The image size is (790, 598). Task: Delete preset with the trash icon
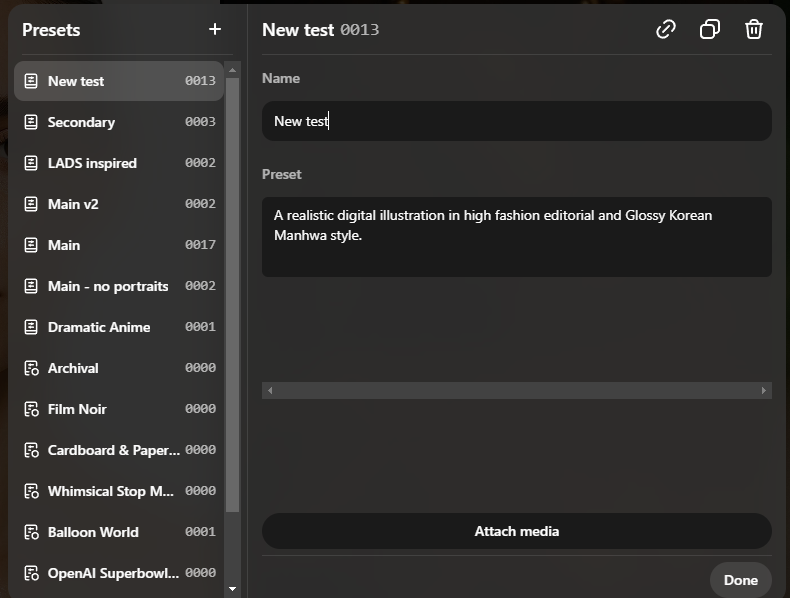[x=754, y=29]
